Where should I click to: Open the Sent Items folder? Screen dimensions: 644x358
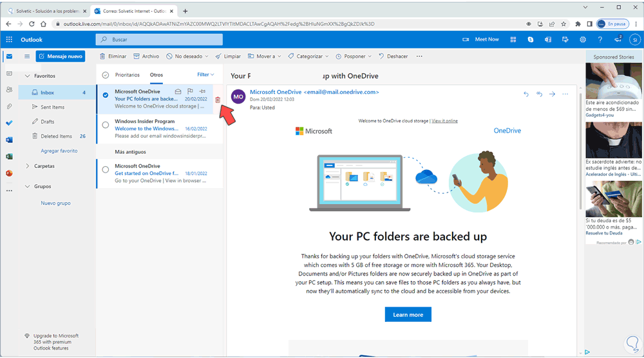click(57, 107)
